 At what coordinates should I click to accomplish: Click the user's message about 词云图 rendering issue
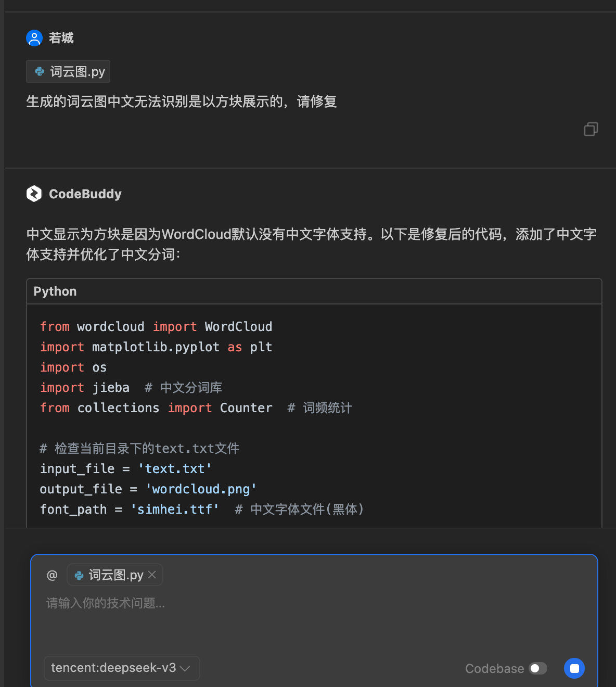coord(181,102)
